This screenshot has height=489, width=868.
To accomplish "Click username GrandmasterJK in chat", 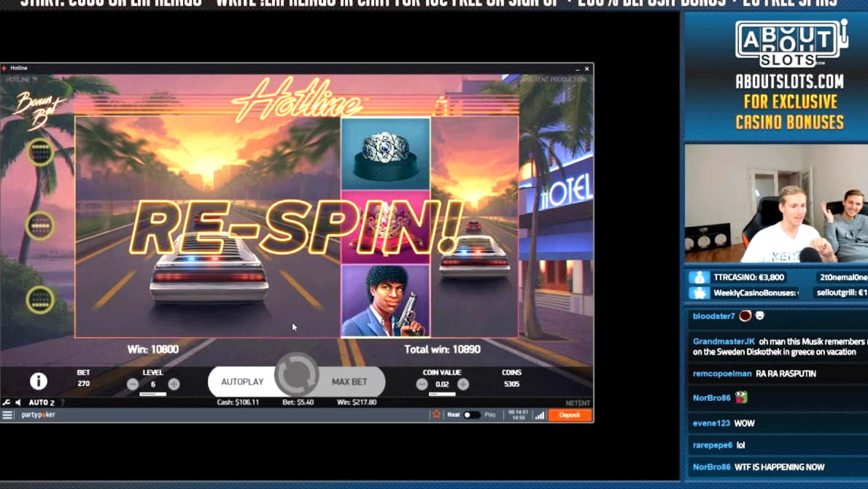I will (x=724, y=342).
